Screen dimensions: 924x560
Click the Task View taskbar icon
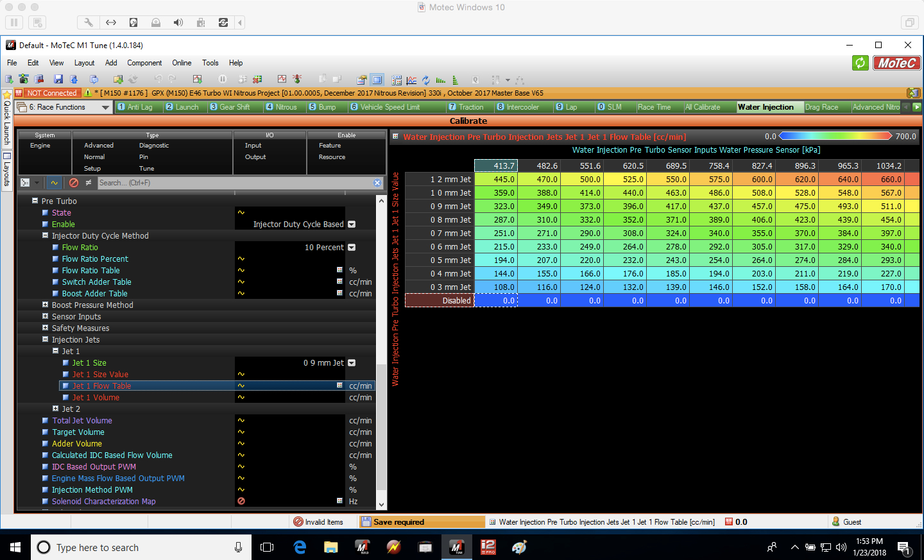pos(267,547)
